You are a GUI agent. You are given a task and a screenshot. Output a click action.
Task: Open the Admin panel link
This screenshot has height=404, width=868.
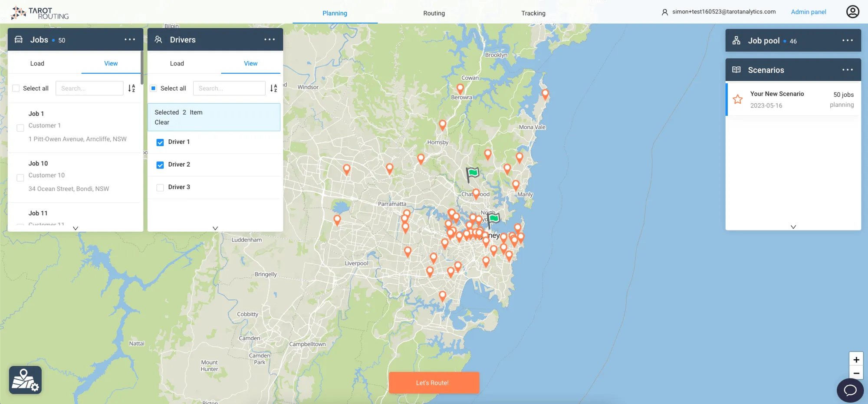[x=809, y=12]
